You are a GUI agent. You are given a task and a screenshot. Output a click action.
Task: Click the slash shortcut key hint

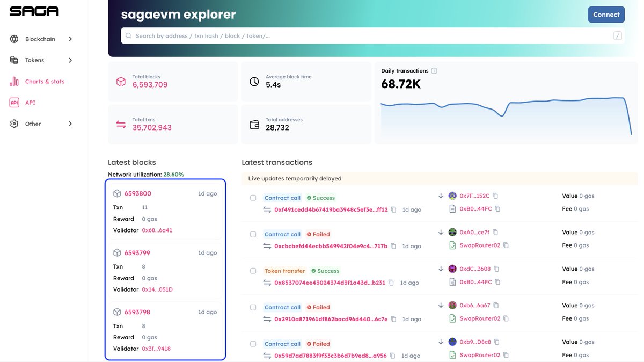coord(618,36)
